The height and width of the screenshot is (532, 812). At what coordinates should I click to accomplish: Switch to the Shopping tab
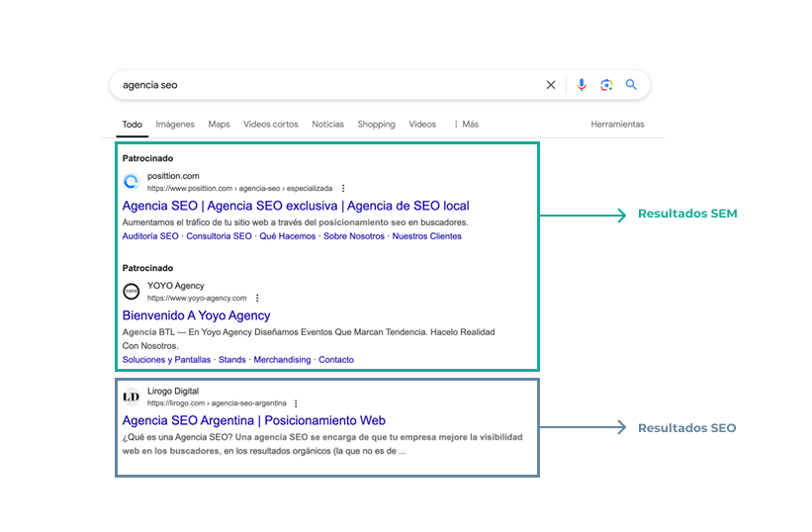point(377,125)
